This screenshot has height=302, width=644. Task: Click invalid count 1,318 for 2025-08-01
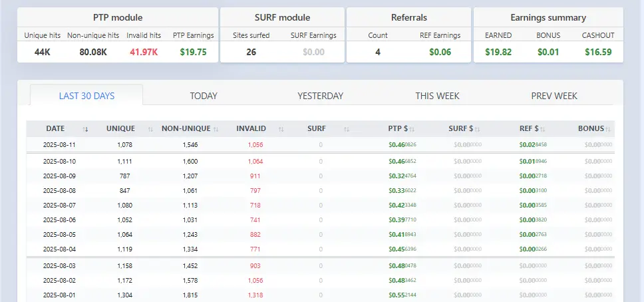tap(255, 295)
